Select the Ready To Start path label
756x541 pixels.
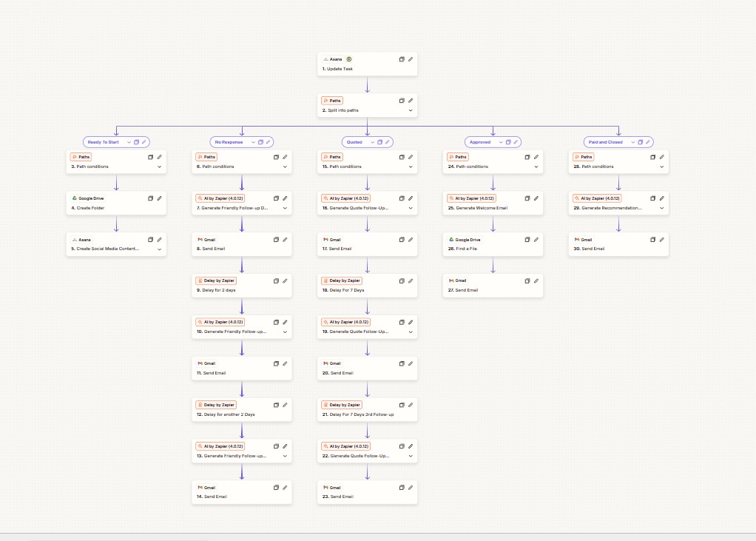(103, 142)
